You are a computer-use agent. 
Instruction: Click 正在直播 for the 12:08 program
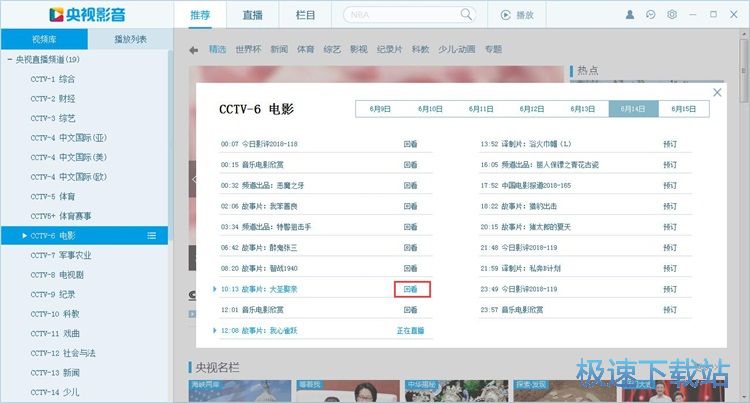point(410,330)
